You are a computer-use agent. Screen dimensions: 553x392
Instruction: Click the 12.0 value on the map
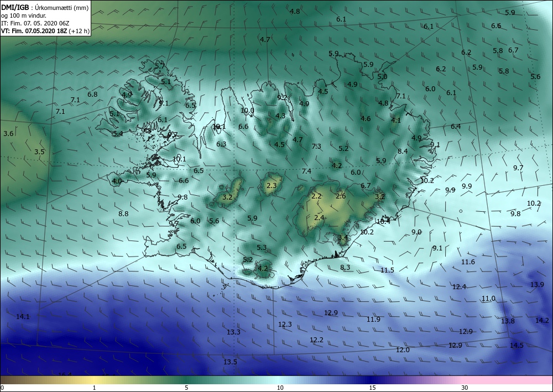tap(403, 350)
